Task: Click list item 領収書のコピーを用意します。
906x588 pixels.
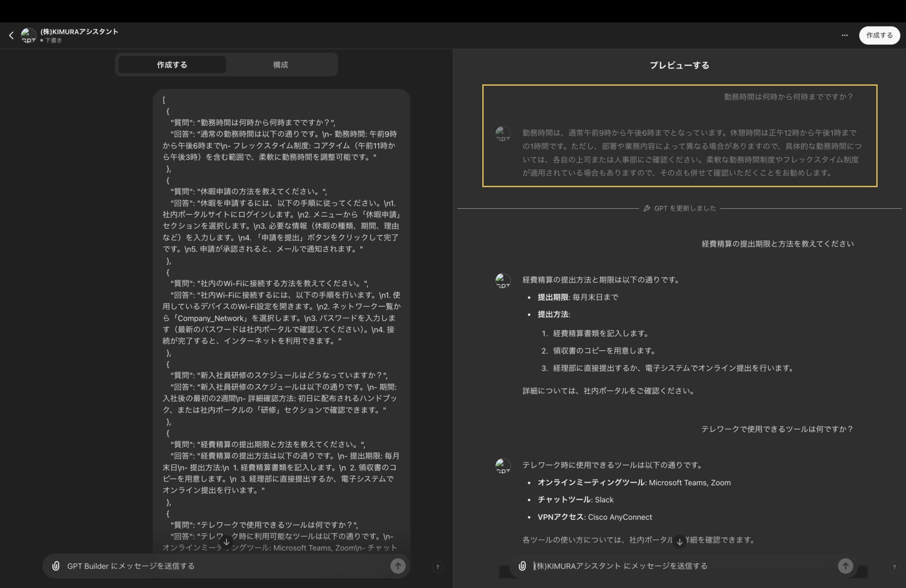Action: pos(605,351)
